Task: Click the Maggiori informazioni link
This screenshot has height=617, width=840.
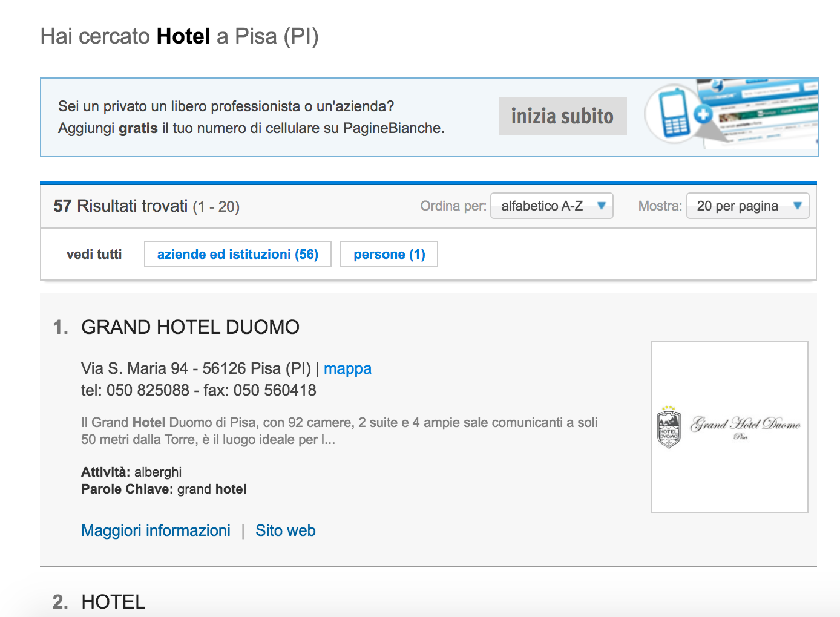Action: pos(156,530)
